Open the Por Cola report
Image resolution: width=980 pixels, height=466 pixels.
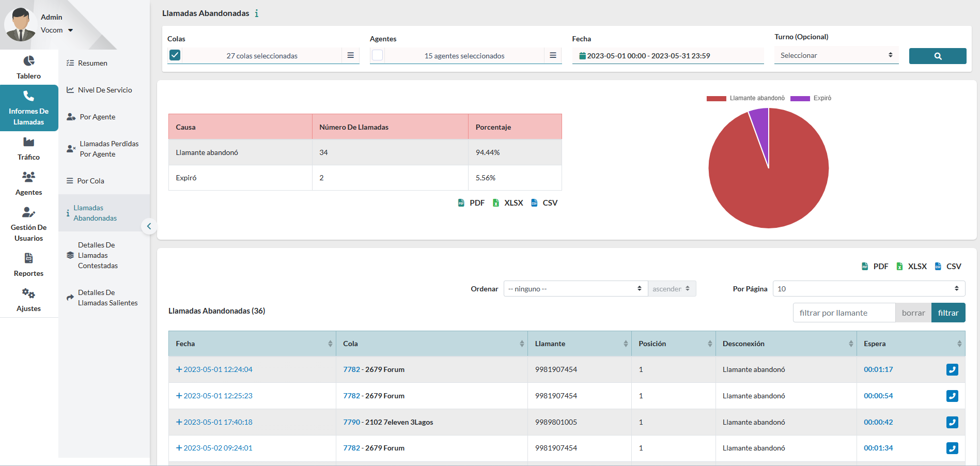coord(85,181)
